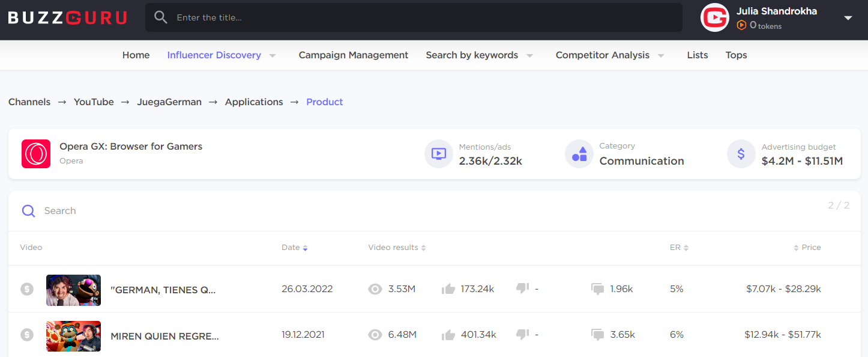This screenshot has height=357, width=868.
Task: Click the table Search input field
Action: coord(420,211)
